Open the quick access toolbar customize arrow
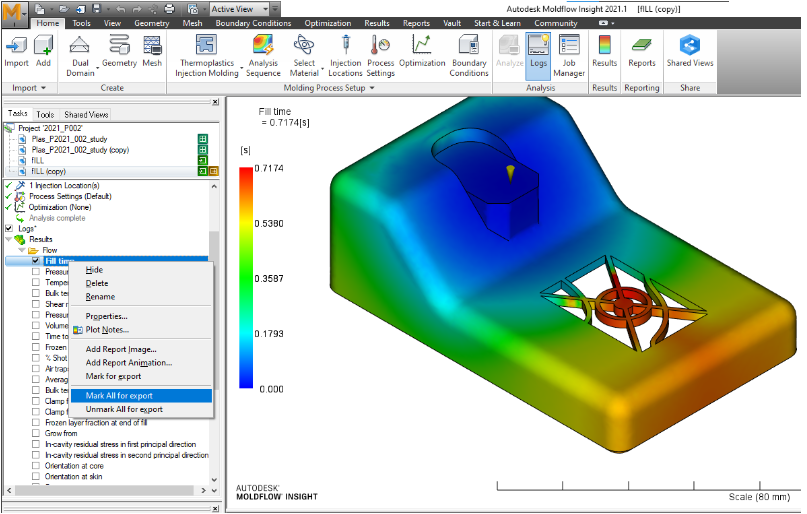The height and width of the screenshot is (514, 807). pos(276,9)
